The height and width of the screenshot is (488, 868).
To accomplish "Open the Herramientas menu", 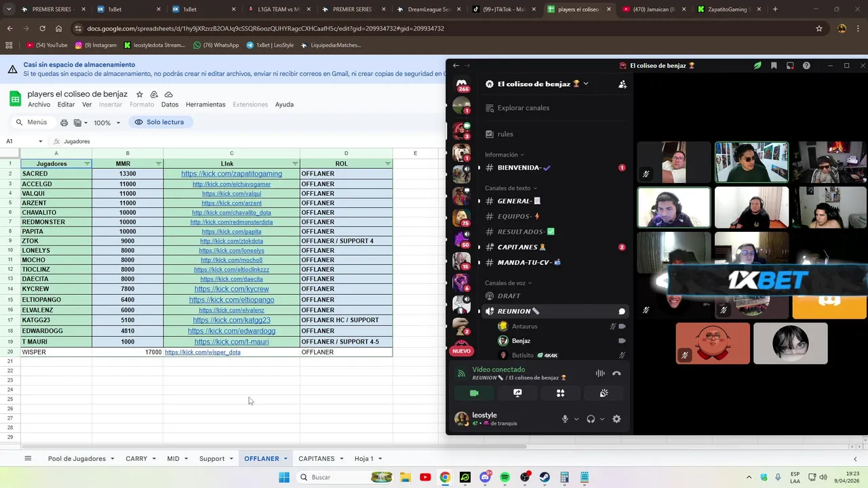I will (x=205, y=104).
